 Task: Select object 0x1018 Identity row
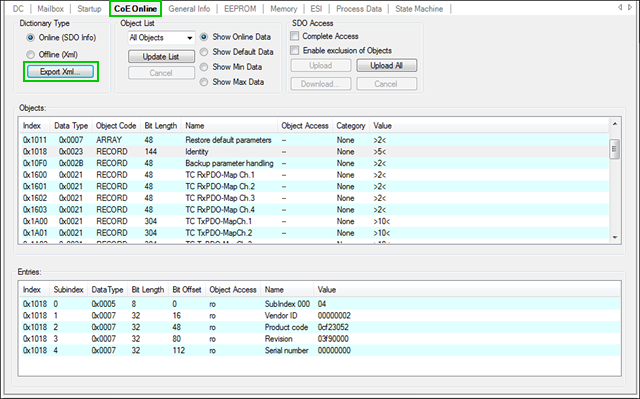pos(314,151)
